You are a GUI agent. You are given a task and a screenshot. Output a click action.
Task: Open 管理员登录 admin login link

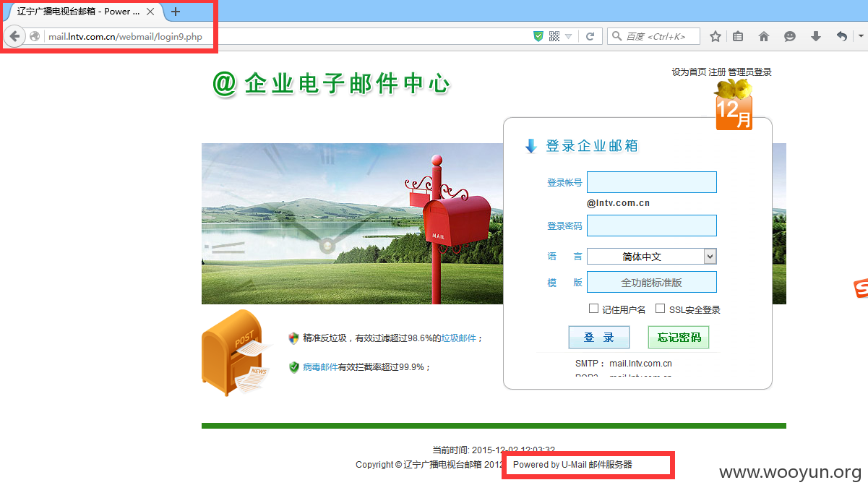pos(749,72)
